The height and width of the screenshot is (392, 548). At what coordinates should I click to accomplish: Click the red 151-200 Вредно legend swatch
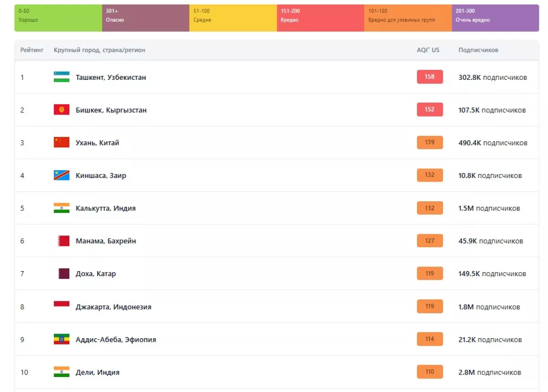(320, 18)
